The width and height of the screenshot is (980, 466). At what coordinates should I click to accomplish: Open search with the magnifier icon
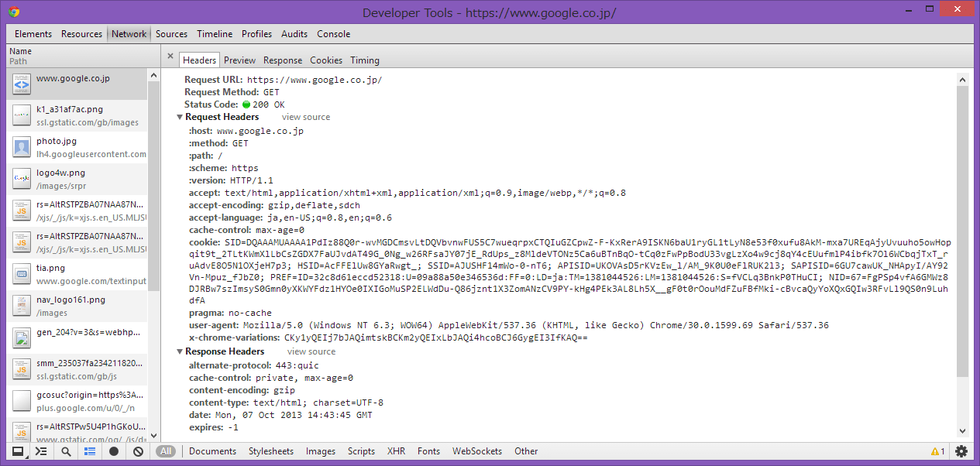point(67,451)
